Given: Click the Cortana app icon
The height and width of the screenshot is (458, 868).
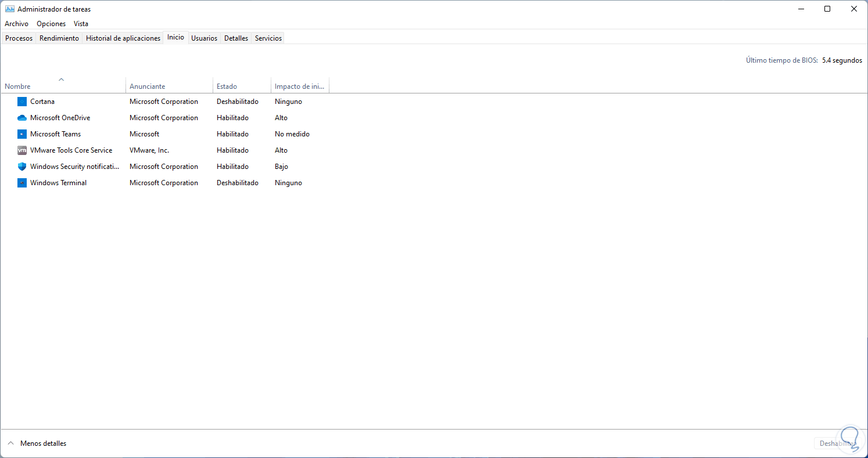Looking at the screenshot, I should (22, 102).
